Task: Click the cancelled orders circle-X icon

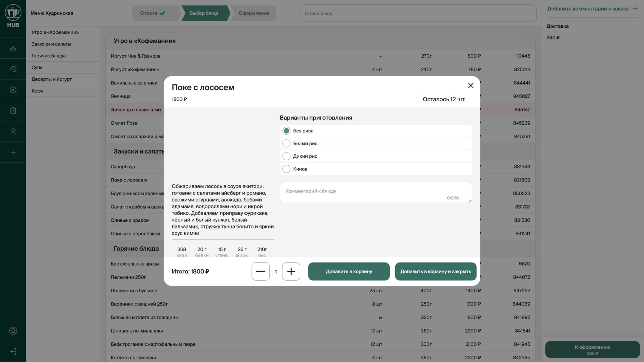Action: coord(13,90)
